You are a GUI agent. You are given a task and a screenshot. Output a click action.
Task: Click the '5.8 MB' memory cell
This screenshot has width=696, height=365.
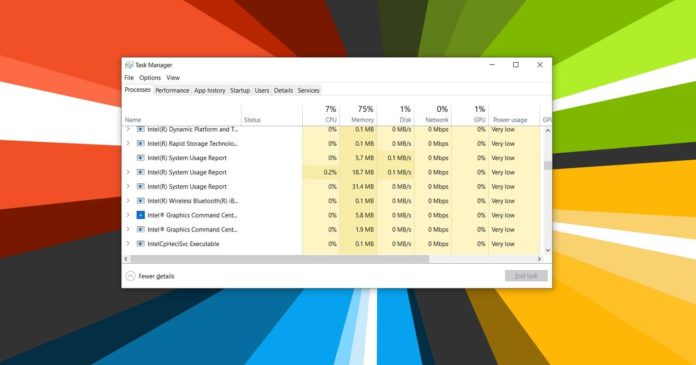point(358,215)
